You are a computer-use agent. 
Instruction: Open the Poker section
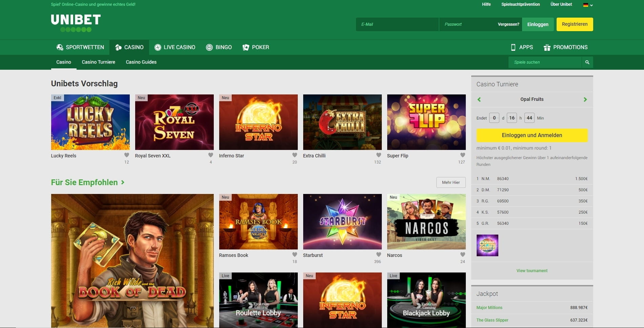click(x=256, y=47)
